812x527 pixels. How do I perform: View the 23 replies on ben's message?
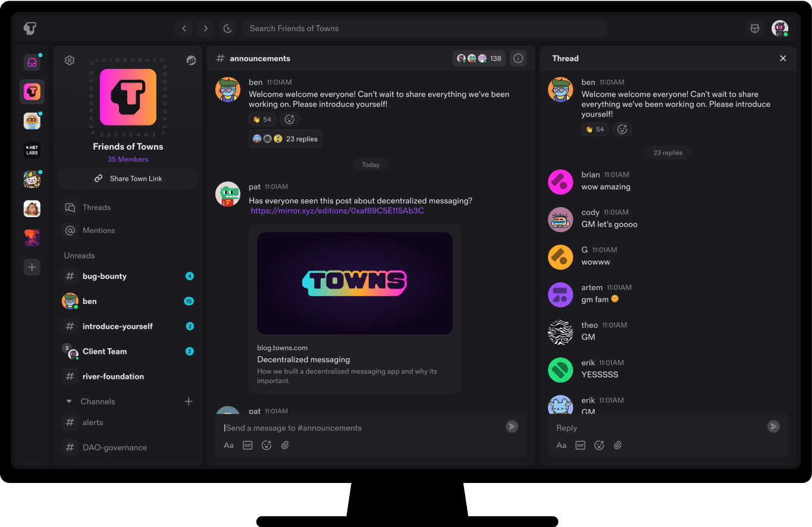coord(285,138)
